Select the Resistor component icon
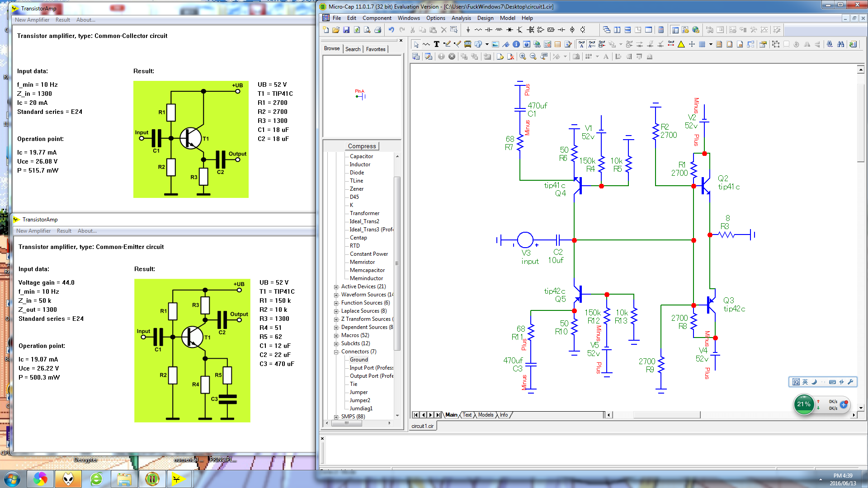The height and width of the screenshot is (488, 868). point(478,30)
